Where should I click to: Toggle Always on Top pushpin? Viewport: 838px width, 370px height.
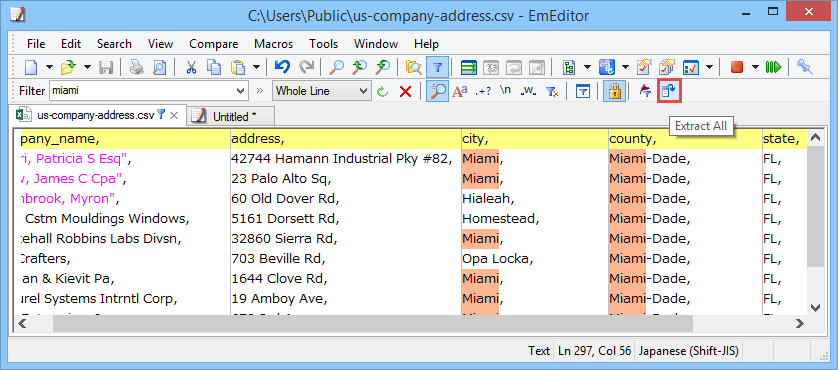[x=804, y=67]
